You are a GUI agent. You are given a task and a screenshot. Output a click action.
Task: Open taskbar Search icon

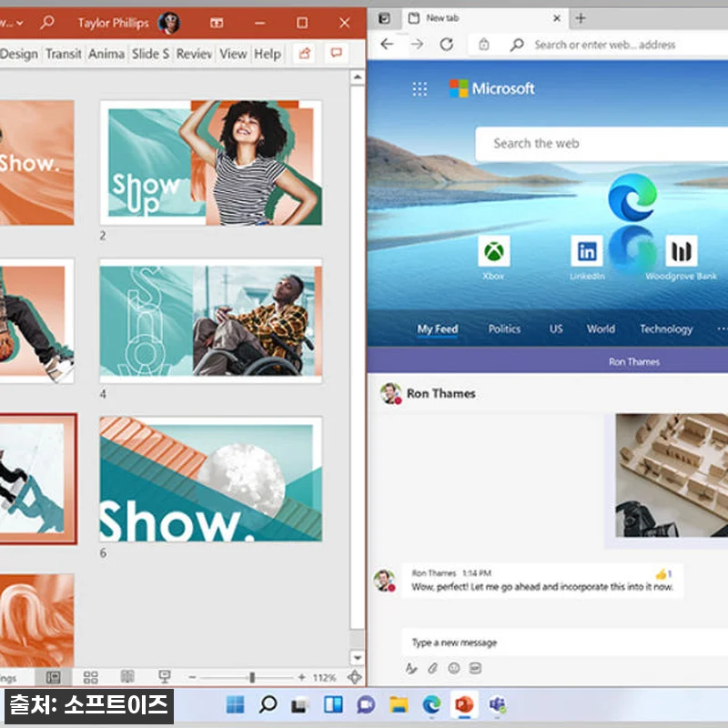click(x=268, y=704)
